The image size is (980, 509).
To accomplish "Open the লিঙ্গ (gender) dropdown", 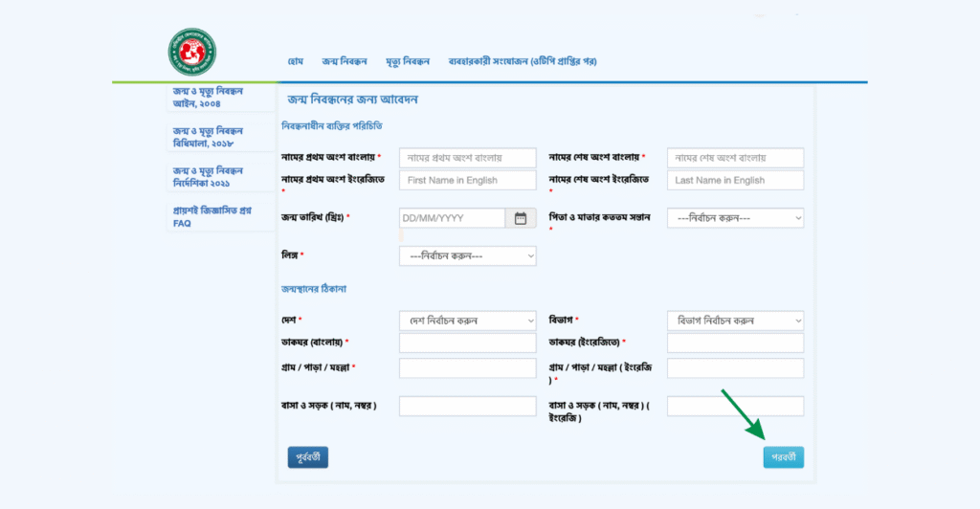I will coord(467,255).
